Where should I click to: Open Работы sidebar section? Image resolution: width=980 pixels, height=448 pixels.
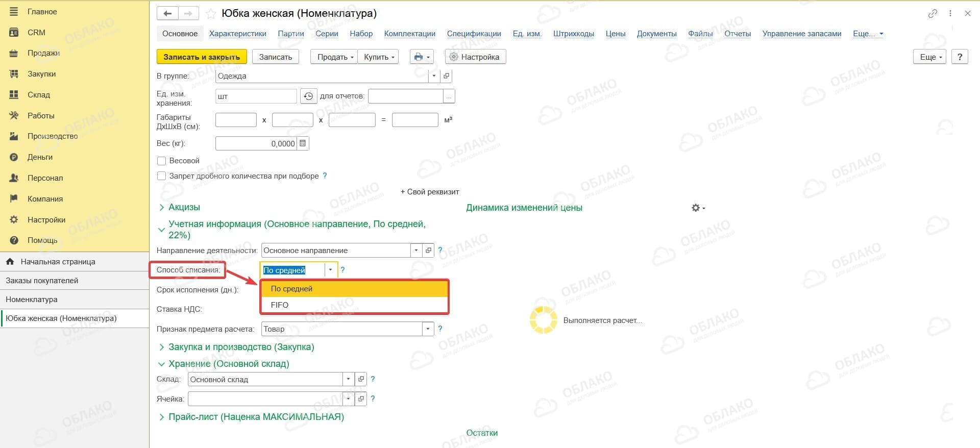coord(41,116)
